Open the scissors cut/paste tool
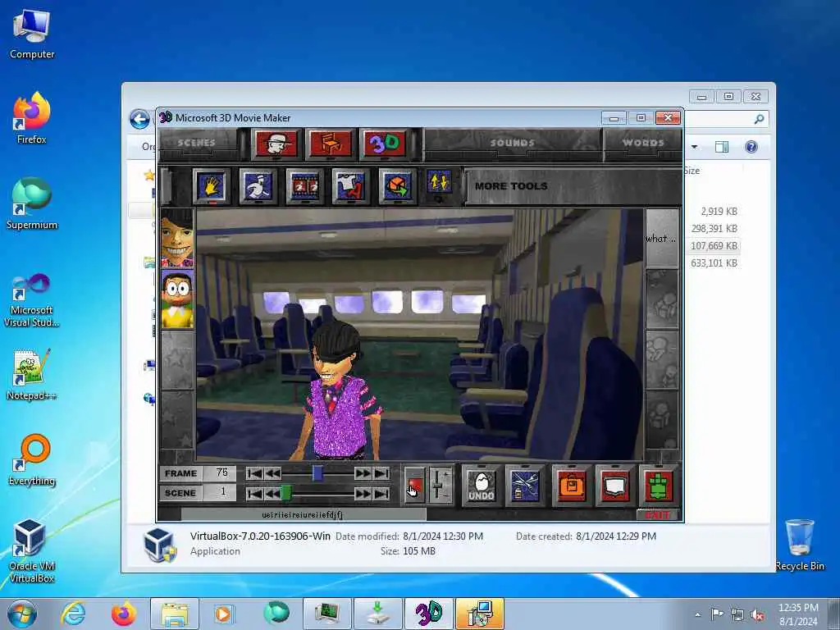Image resolution: width=840 pixels, height=630 pixels. [x=525, y=486]
